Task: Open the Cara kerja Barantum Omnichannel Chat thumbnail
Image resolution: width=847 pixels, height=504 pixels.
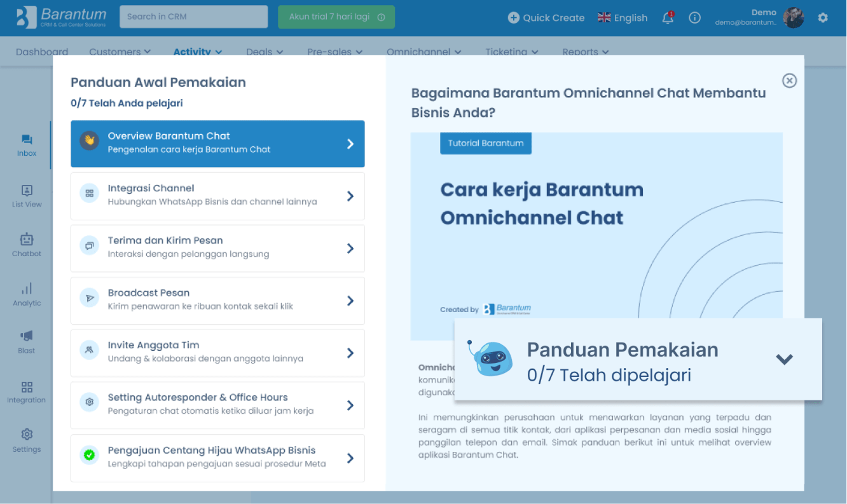Action: pos(596,236)
